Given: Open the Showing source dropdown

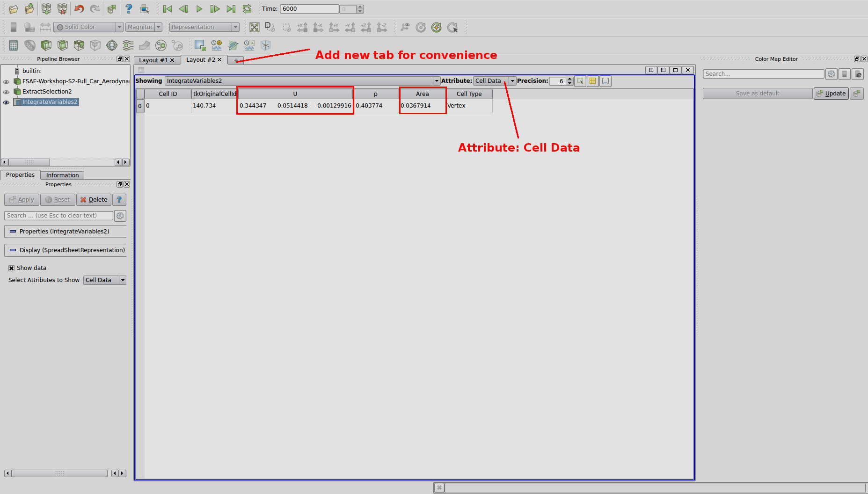Looking at the screenshot, I should [302, 81].
